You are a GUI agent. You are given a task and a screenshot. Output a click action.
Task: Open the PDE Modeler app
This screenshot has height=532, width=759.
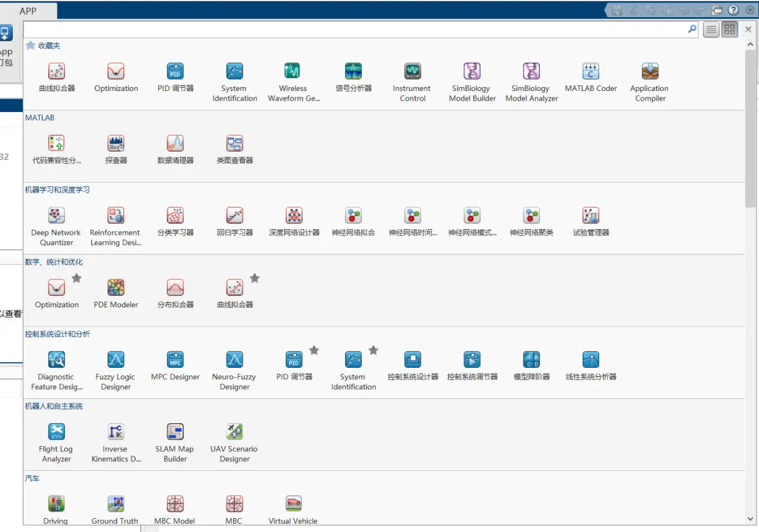tap(116, 293)
